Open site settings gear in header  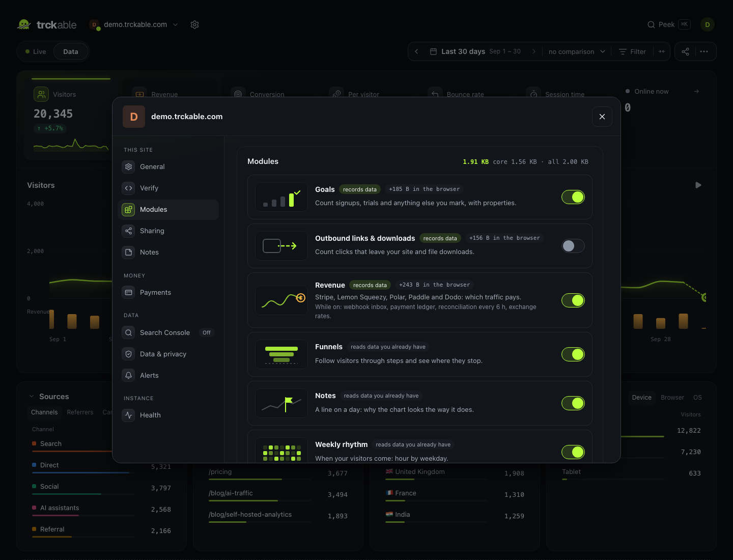coord(194,24)
